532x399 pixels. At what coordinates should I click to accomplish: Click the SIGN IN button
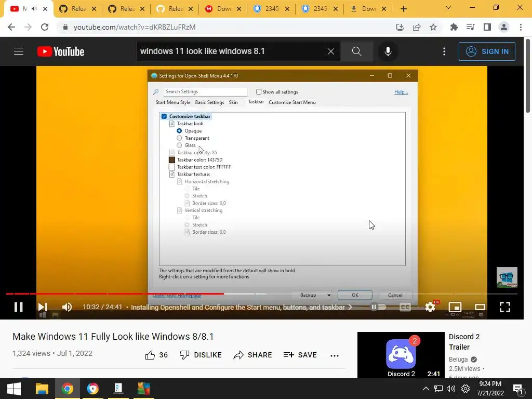point(487,51)
